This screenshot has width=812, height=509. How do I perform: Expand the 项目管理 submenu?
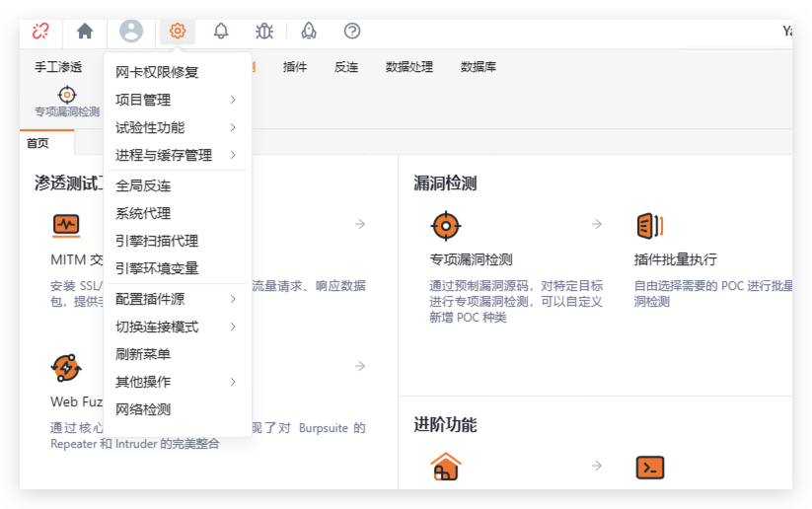tap(176, 100)
